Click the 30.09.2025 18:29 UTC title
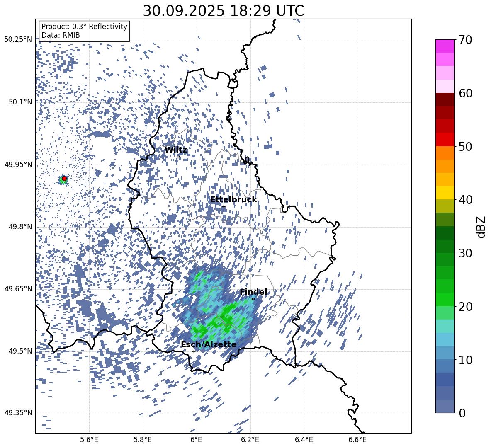 223,11
